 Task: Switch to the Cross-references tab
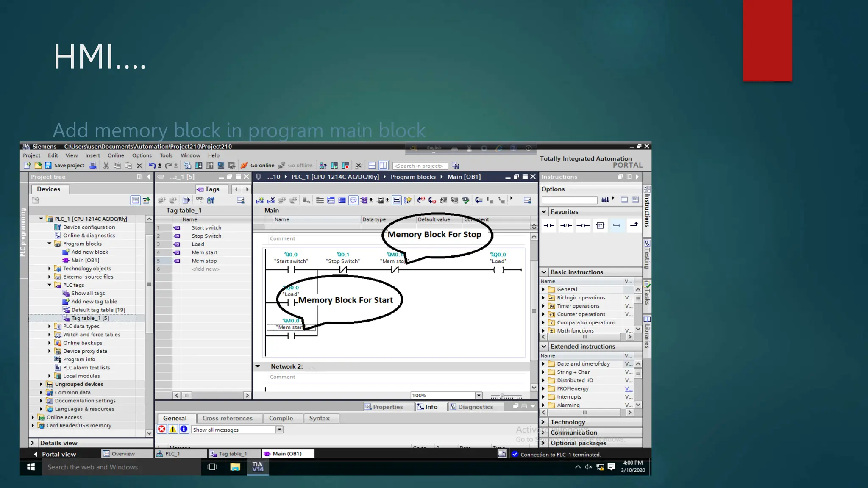[x=227, y=418]
